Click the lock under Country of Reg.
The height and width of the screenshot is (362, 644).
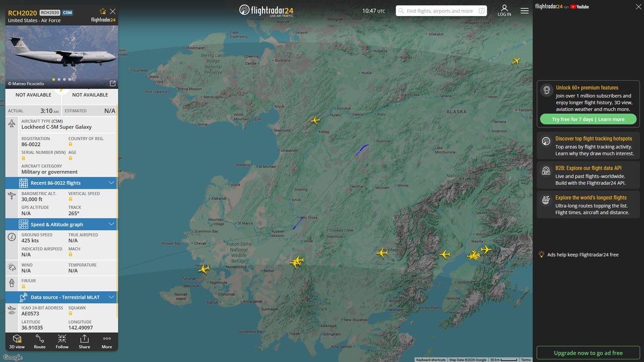tap(70, 144)
